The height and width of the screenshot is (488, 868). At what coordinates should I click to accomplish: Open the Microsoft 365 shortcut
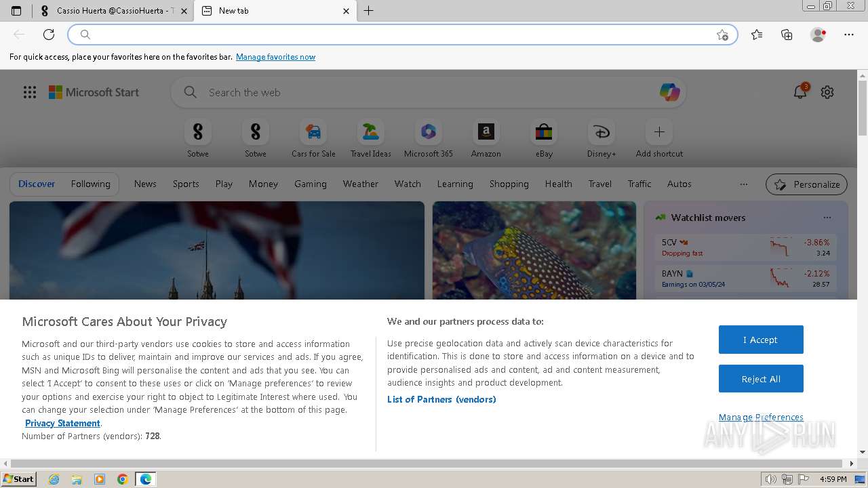click(x=429, y=138)
